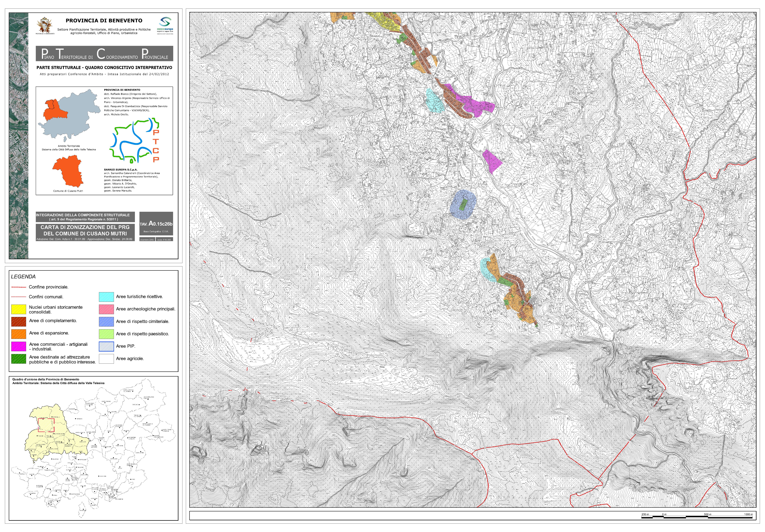
Task: Click the Confine provinciale line symbol
Action: (19, 287)
